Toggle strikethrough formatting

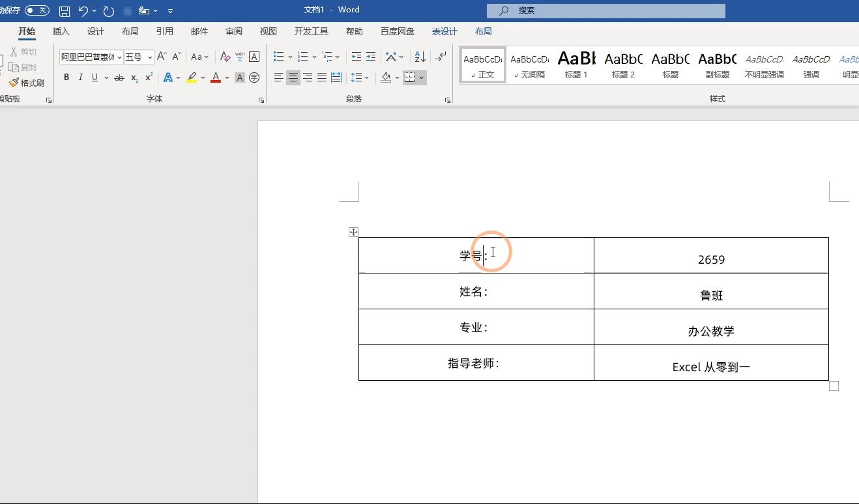click(x=119, y=77)
